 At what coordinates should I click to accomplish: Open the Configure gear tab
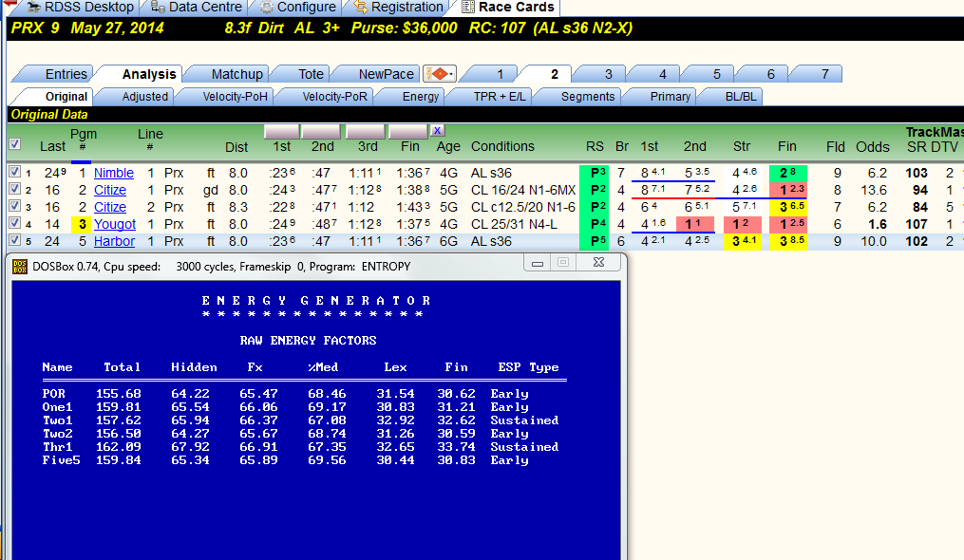[298, 8]
